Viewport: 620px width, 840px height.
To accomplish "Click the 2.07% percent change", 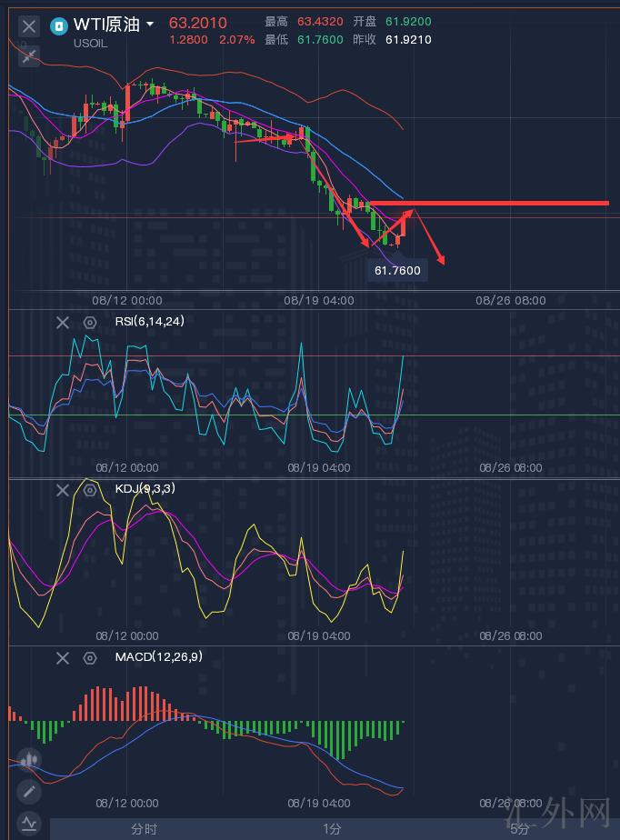I will [237, 40].
